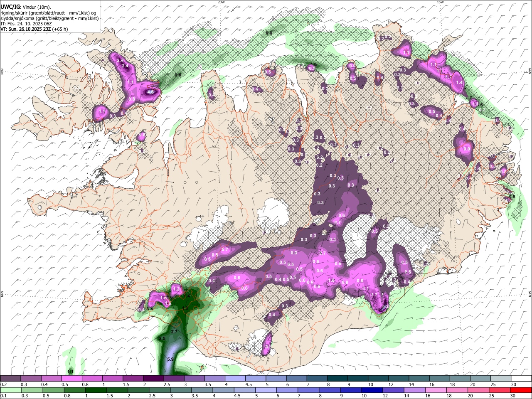The width and height of the screenshot is (532, 399).
Task: Select the darkest purple snow swatch for 2–2.5 mm
Action: [153, 379]
